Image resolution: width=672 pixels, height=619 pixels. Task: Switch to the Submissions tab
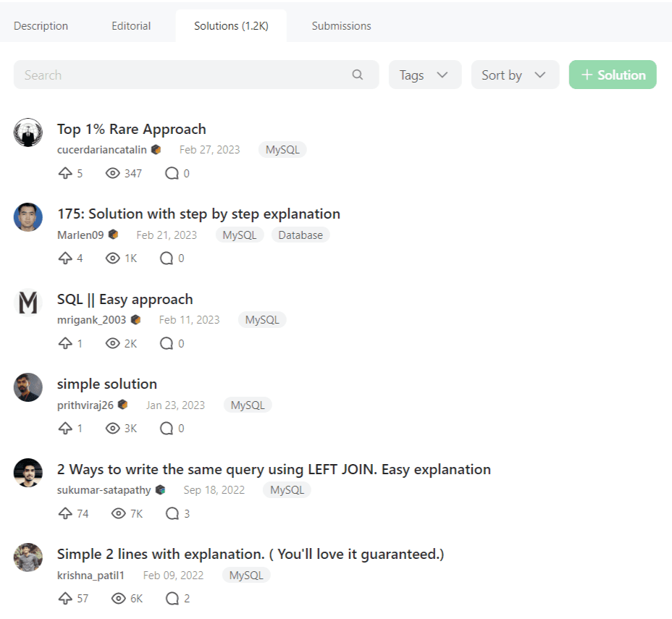pos(340,25)
